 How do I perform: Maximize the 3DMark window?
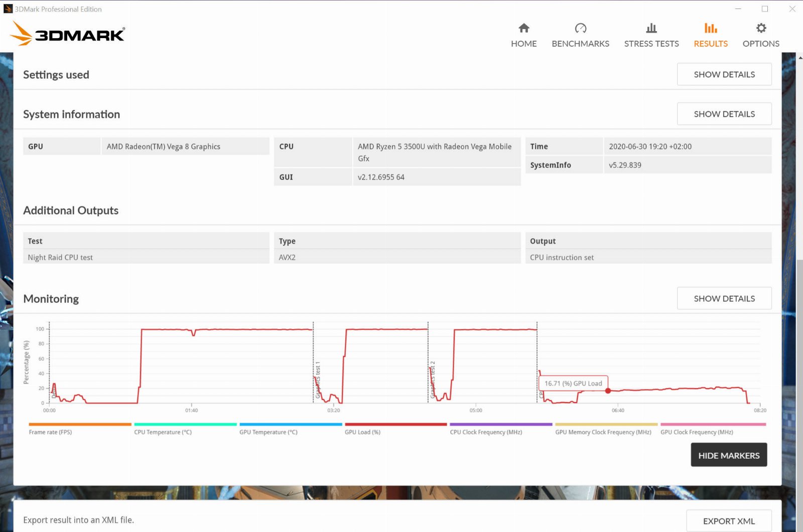[765, 9]
